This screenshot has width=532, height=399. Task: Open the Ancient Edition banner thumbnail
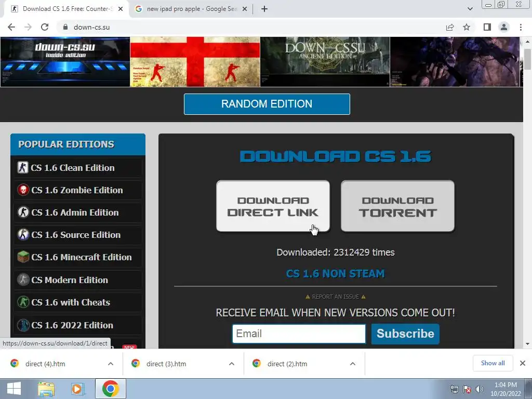coord(325,62)
